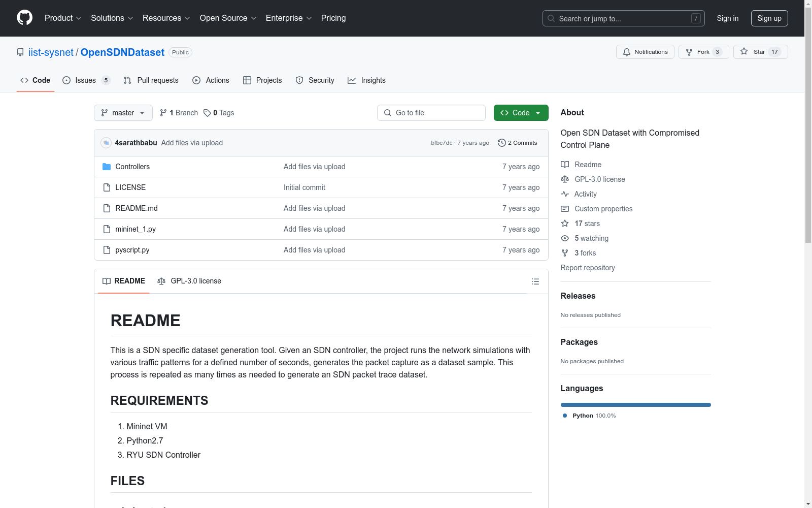
Task: Click 'Initial commit' message for LICENSE
Action: coord(304,187)
